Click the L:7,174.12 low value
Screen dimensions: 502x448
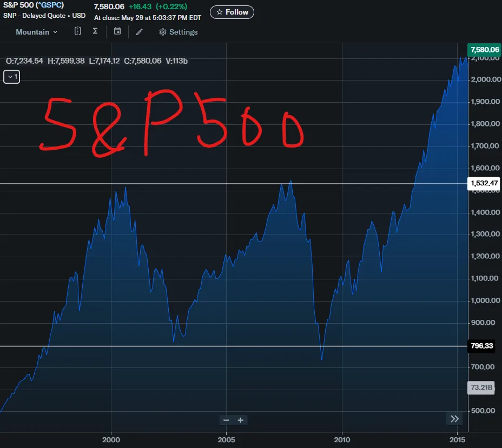click(104, 61)
